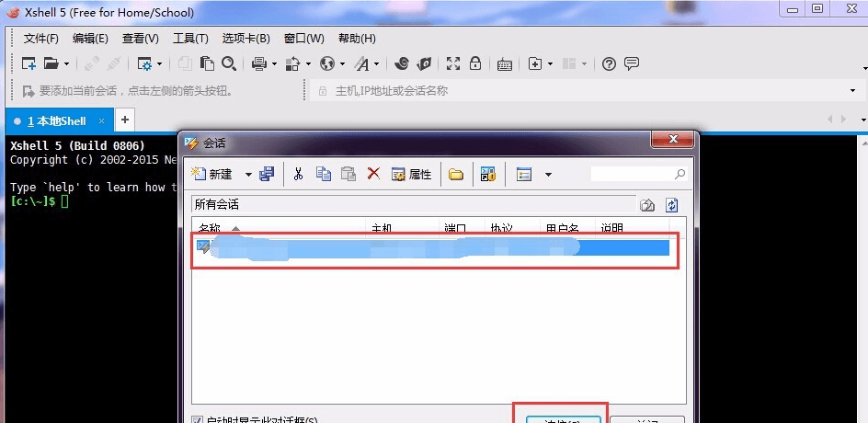Expand the Open folder dropdown arrow
868x423 pixels.
click(66, 64)
